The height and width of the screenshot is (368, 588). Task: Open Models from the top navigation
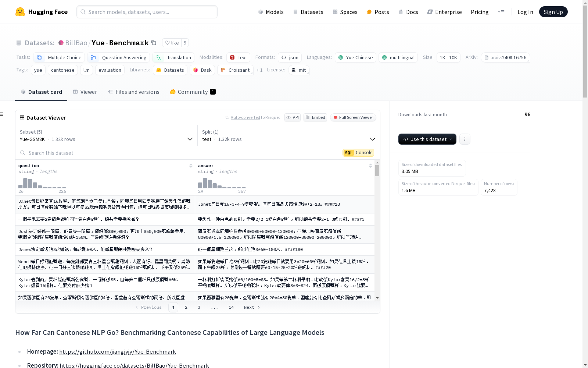[271, 12]
